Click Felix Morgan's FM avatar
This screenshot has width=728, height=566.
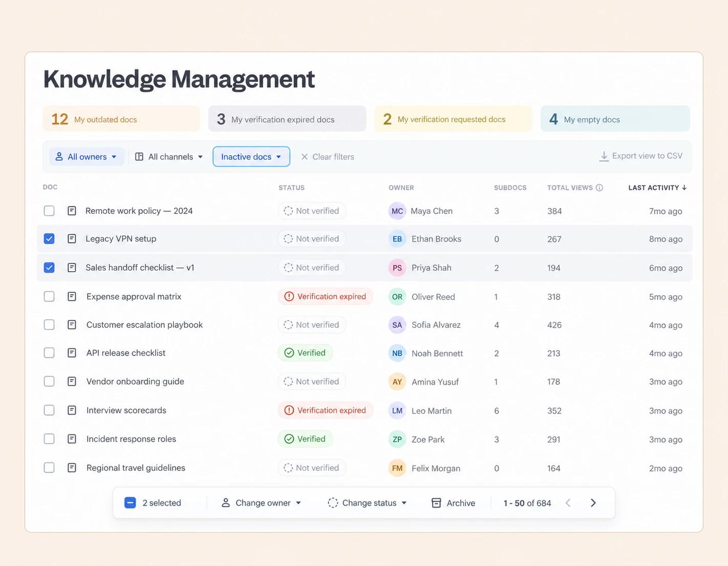pos(397,468)
